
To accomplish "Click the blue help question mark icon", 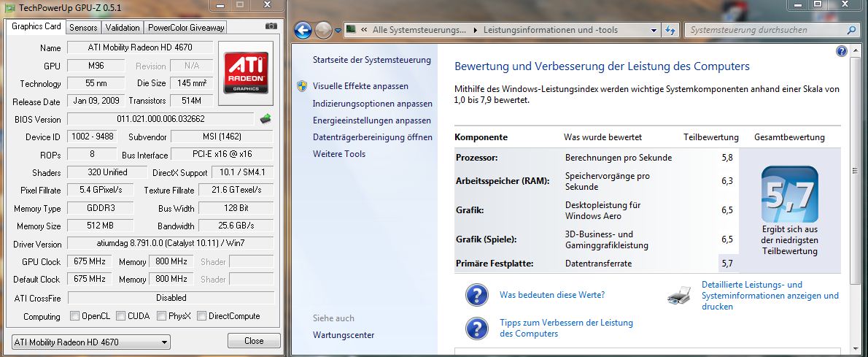I will pos(842,52).
